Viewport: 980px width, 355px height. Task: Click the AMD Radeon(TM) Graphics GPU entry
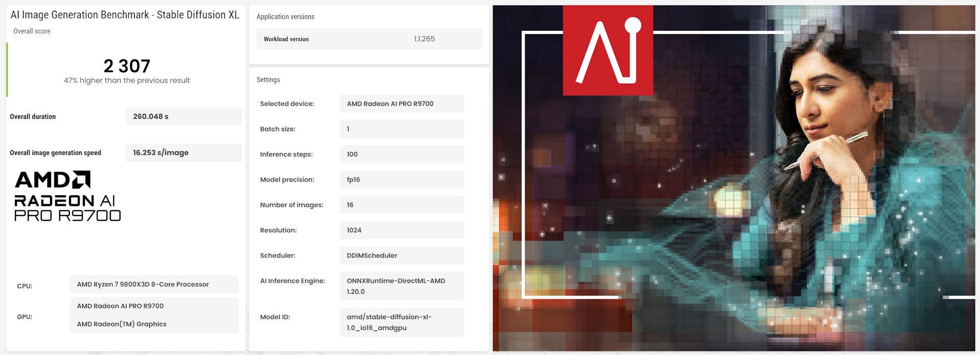click(121, 324)
